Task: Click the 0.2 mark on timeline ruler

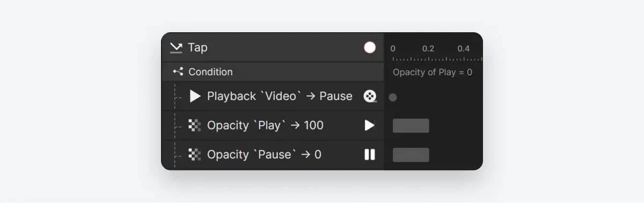Action: pos(428,48)
